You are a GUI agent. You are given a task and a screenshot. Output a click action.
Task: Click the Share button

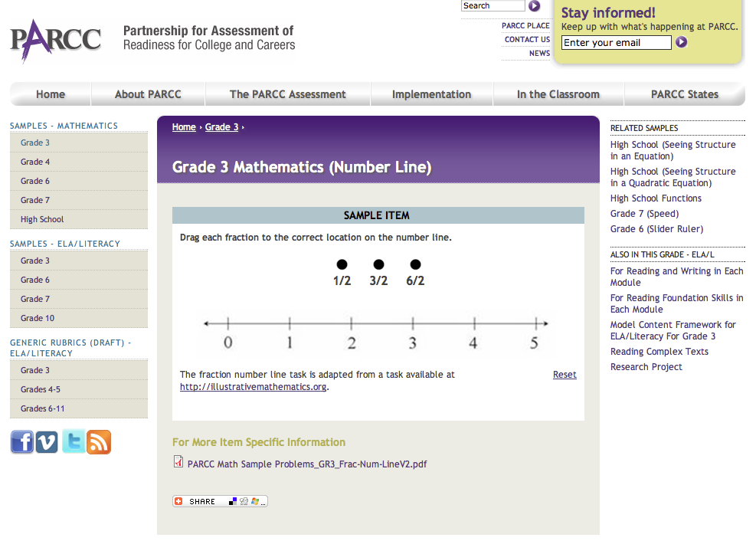(220, 501)
